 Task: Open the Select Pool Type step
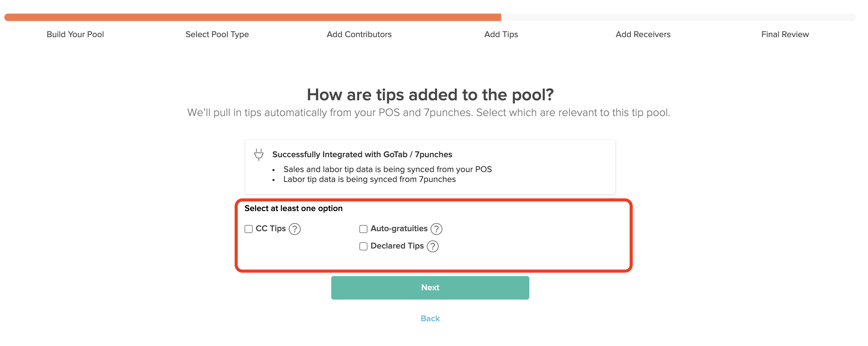[217, 34]
